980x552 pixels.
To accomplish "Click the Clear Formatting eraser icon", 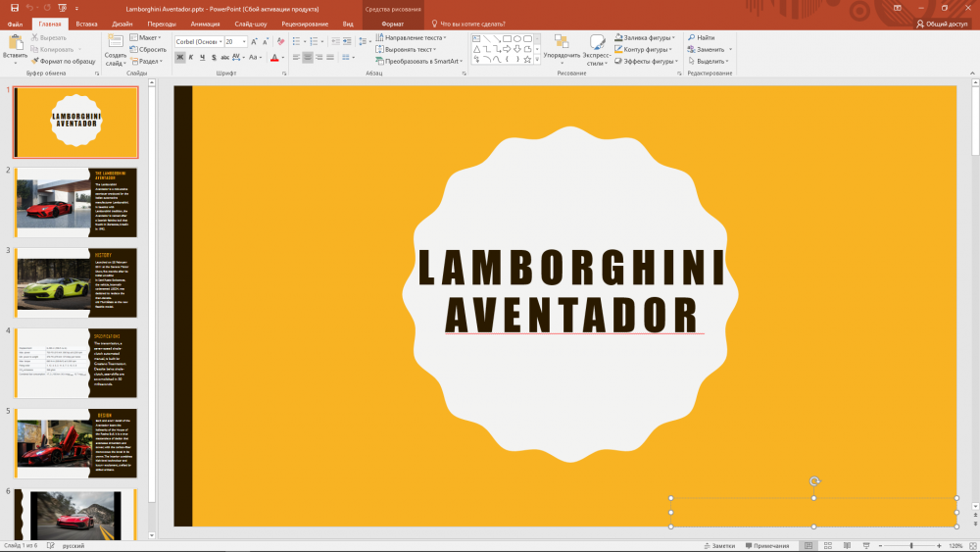I will [280, 42].
